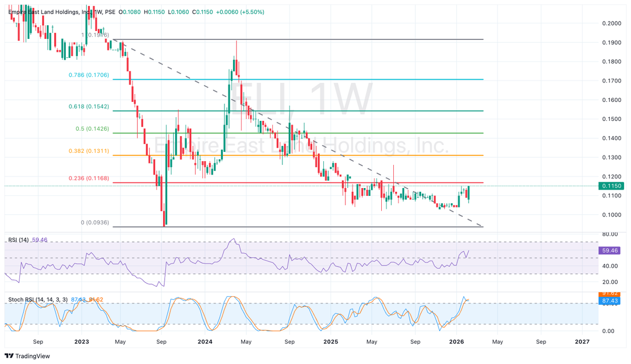Click the 0.00 Stoch RSI axis label
Viewport: 631px width, 364px height.
pyautogui.click(x=609, y=330)
